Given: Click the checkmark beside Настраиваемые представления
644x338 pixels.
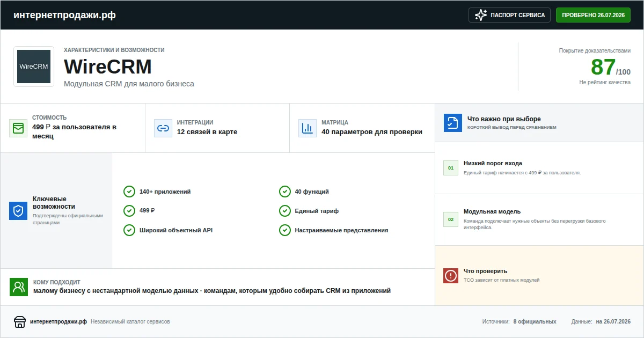Looking at the screenshot, I should (x=285, y=230).
